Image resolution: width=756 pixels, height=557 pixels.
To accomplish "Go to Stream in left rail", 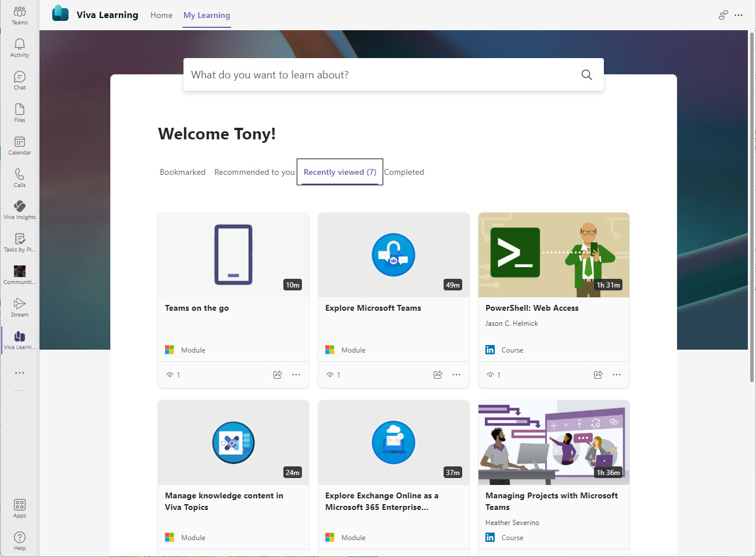I will coord(20,307).
